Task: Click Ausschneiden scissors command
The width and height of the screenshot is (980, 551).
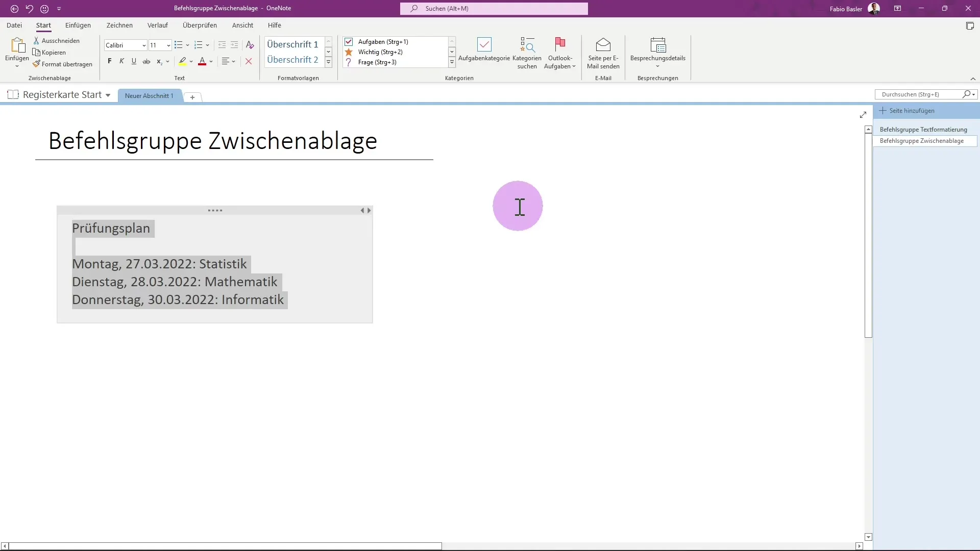Action: pyautogui.click(x=57, y=41)
